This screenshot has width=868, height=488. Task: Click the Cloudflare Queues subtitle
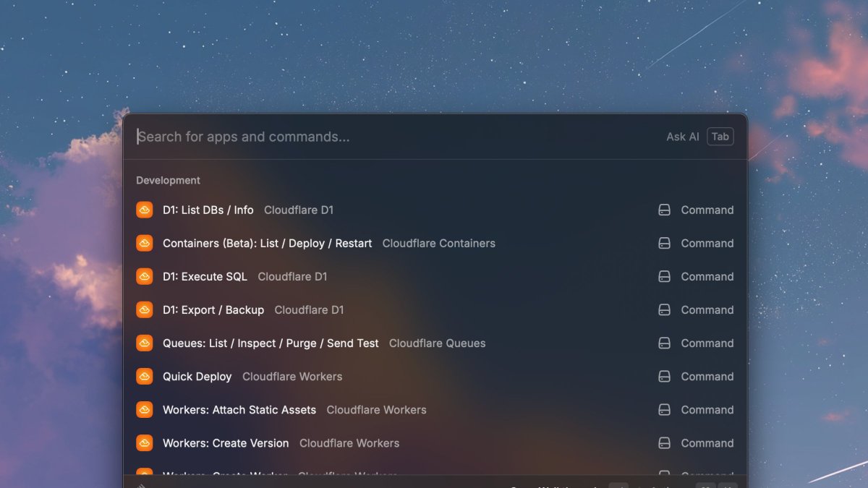438,343
